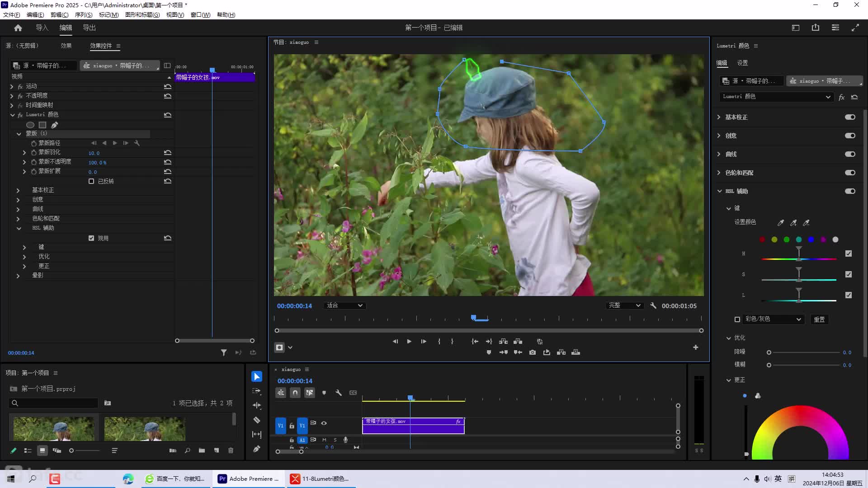Expand the Motion effect properties
The width and height of the screenshot is (868, 488).
[12, 86]
